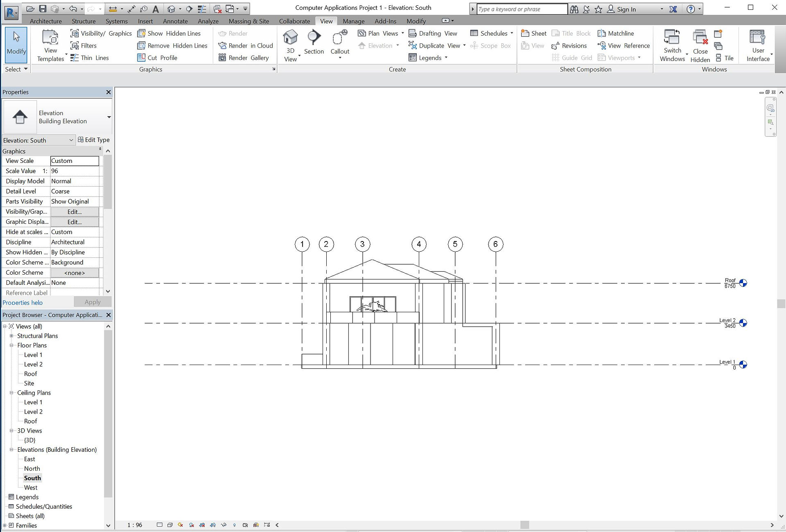Click the Modify tool in the ribbon
Viewport: 786px width, 532px height.
[16, 45]
